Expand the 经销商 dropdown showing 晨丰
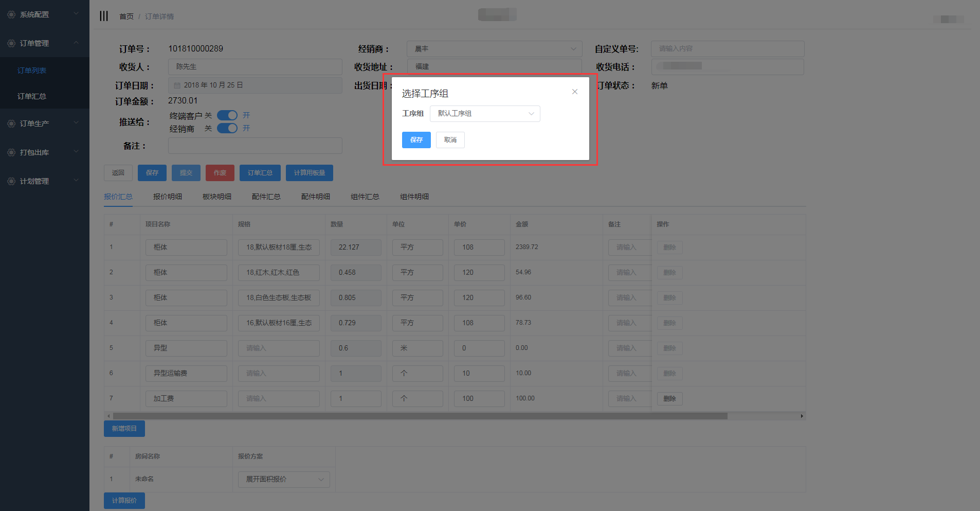 pyautogui.click(x=494, y=49)
